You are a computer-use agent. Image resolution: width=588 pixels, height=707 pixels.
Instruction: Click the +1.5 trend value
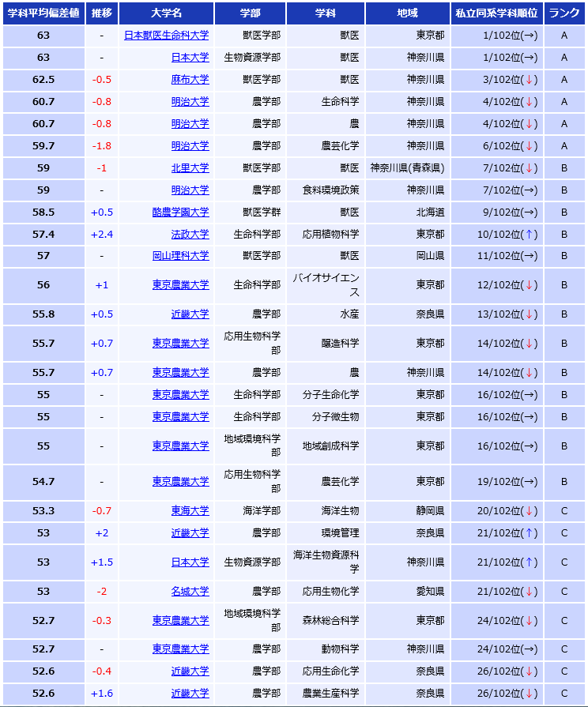tap(101, 562)
